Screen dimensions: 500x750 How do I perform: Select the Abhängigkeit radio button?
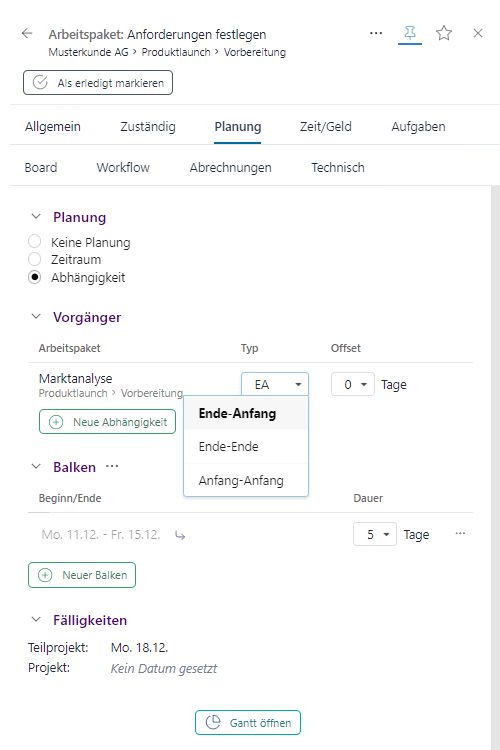point(34,277)
